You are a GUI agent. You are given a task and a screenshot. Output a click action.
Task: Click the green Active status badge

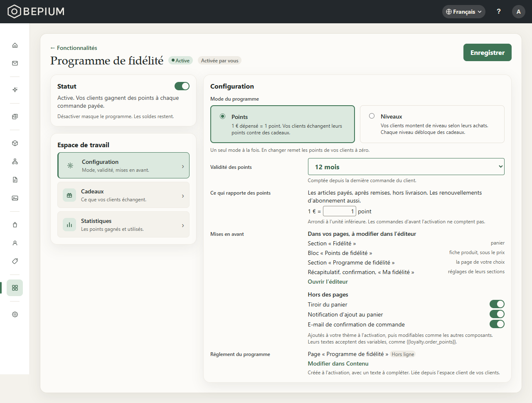point(180,60)
